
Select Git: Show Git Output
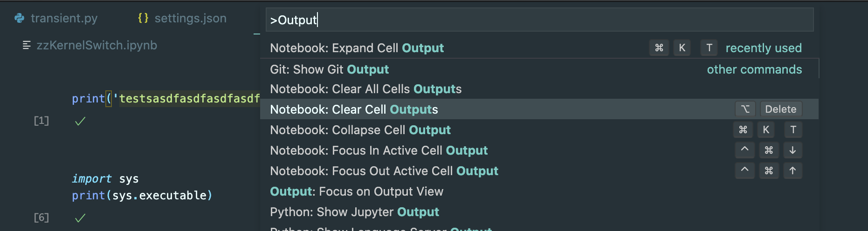tap(329, 69)
